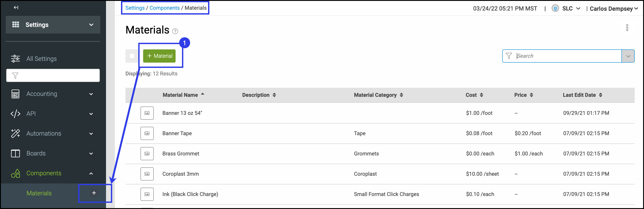Open the Carlos Dempsey user dropdown
Image resolution: width=644 pixels, height=209 pixels.
[x=614, y=9]
